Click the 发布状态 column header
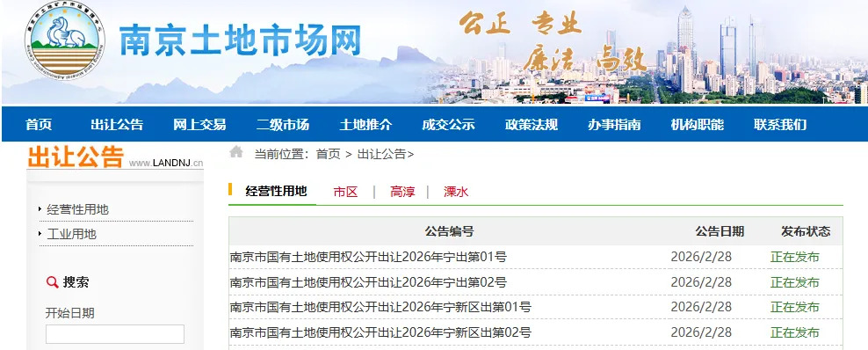The height and width of the screenshot is (350, 868). click(806, 231)
